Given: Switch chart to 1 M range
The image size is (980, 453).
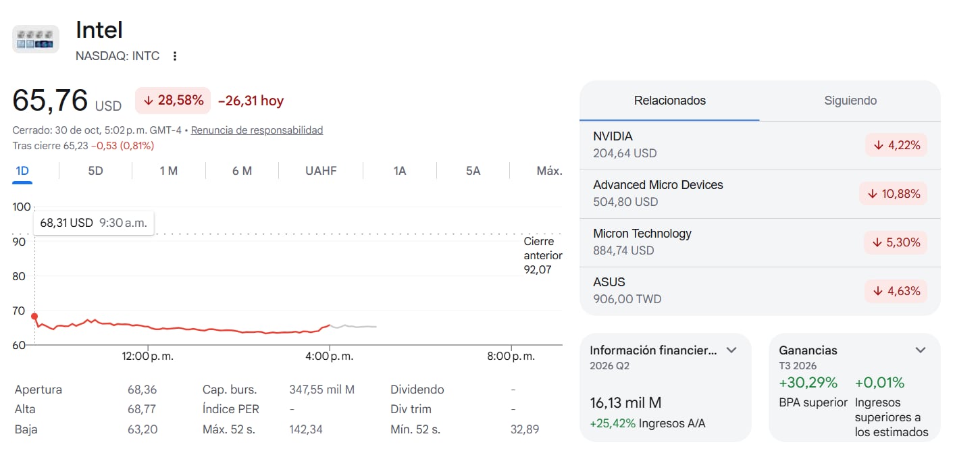Looking at the screenshot, I should pyautogui.click(x=168, y=171).
